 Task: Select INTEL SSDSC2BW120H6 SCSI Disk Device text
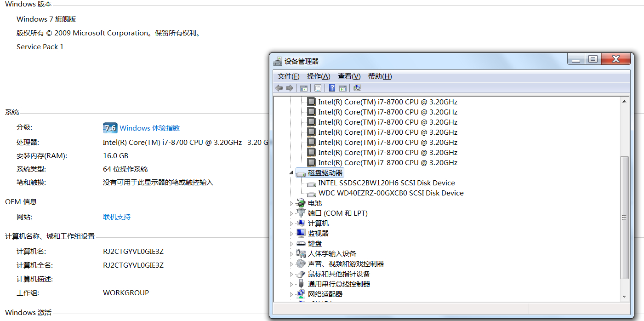(x=387, y=183)
